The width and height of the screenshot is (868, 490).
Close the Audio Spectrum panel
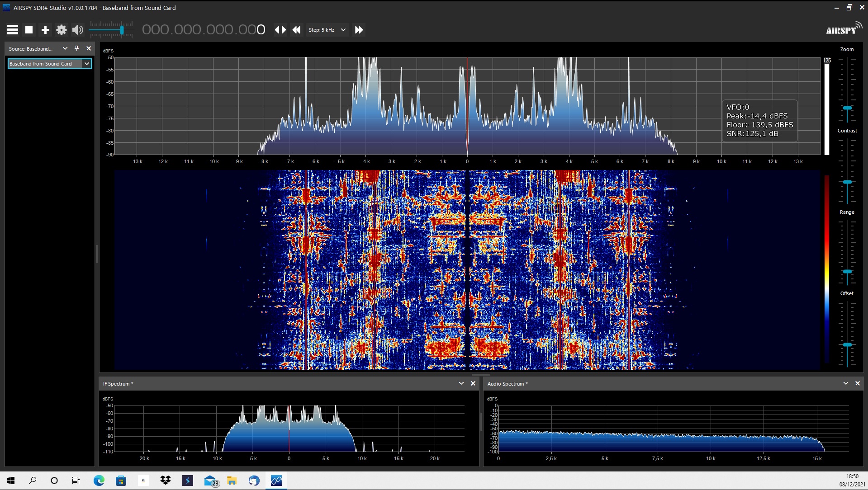858,383
